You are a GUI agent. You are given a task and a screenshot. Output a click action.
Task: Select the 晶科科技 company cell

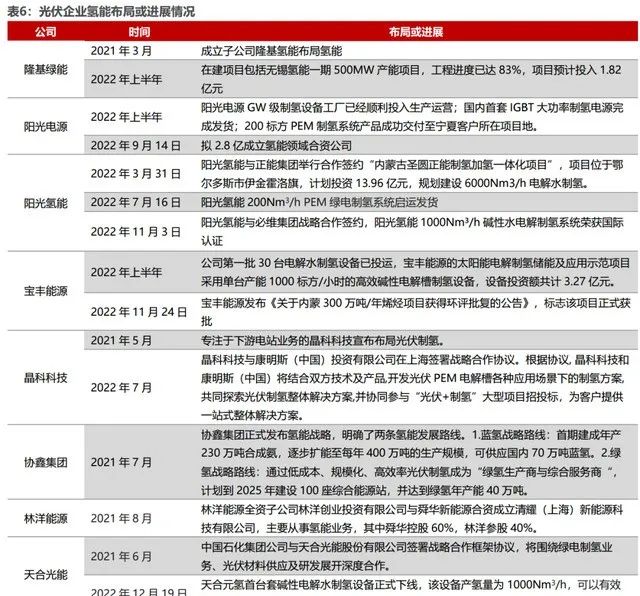tap(45, 378)
